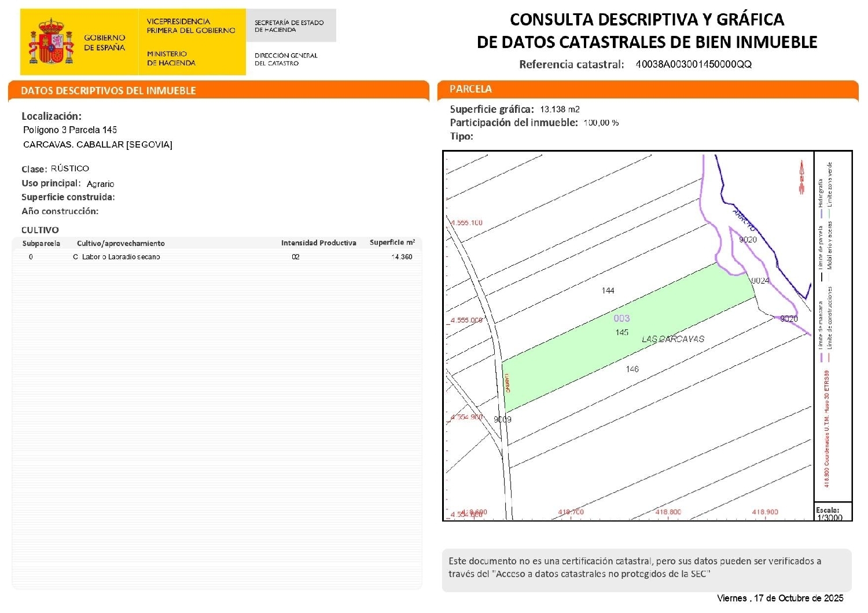This screenshot has height=613, width=868.
Task: Click the Límite de manzana legend symbol
Action: coord(821,356)
